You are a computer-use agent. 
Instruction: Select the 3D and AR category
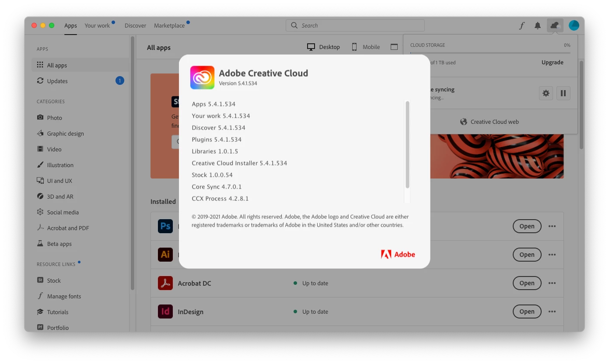(x=55, y=196)
